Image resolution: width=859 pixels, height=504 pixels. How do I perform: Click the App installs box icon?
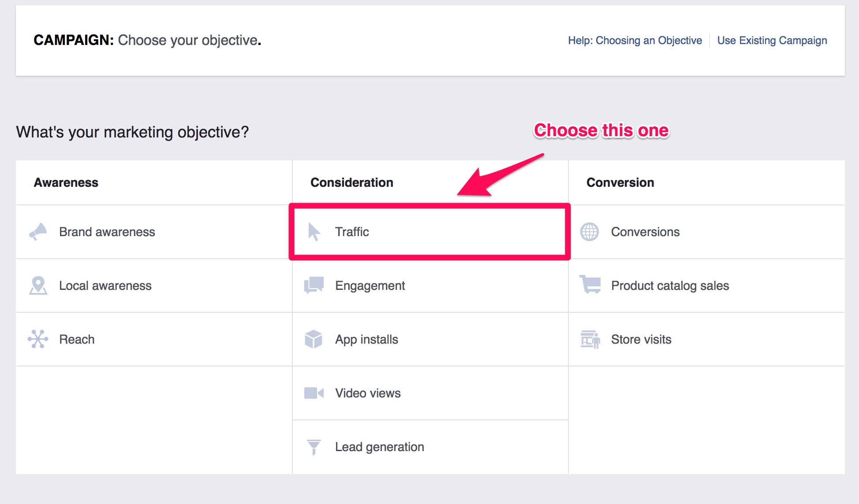[x=314, y=339]
